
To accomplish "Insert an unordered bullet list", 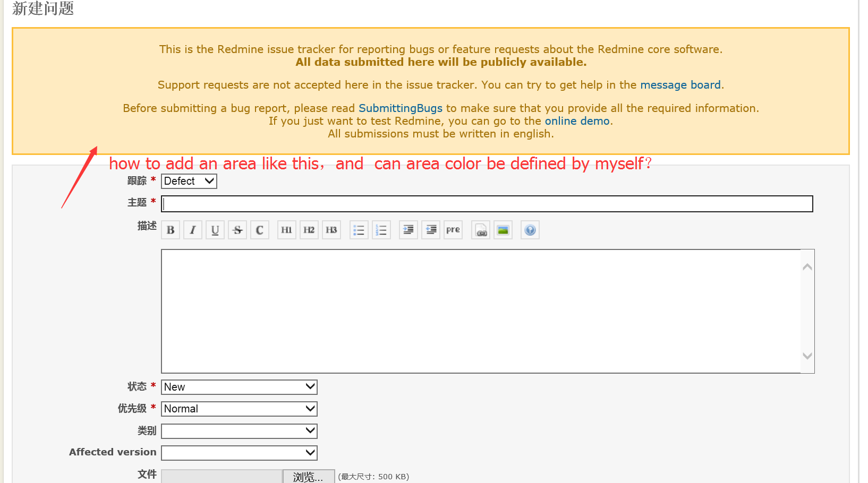I will point(359,230).
